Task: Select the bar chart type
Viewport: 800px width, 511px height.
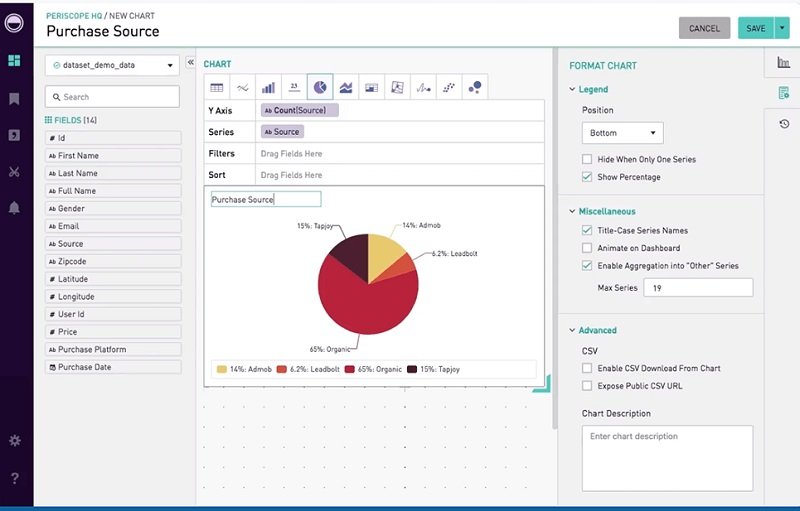Action: pos(268,88)
